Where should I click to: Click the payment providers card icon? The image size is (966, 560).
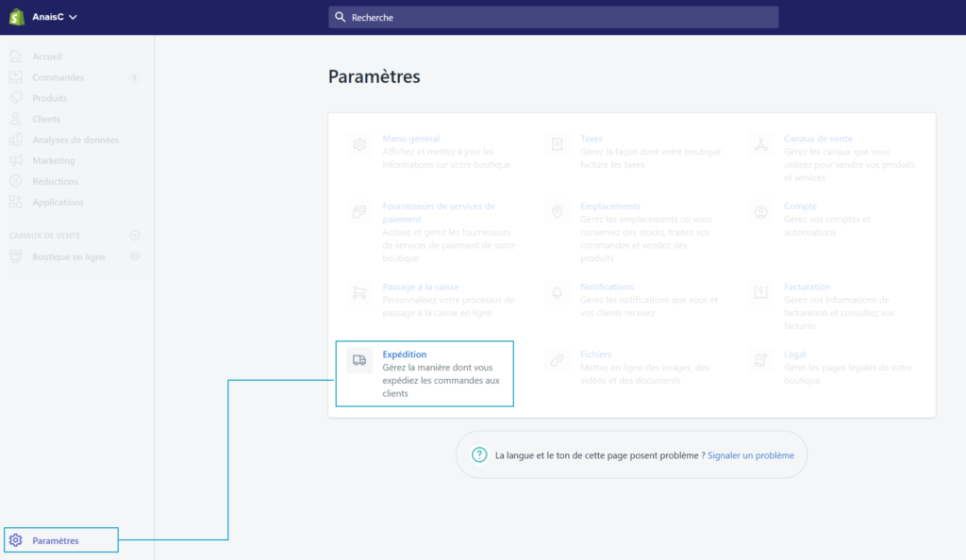[359, 212]
